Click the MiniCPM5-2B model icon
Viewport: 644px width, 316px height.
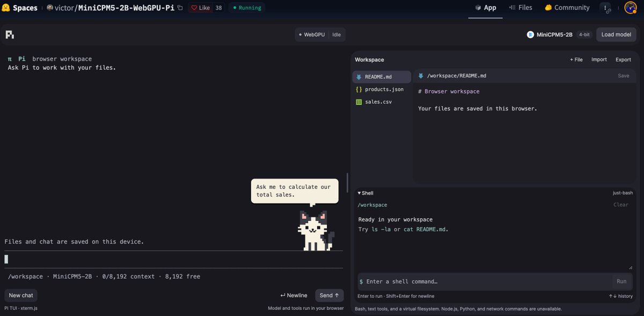click(530, 34)
